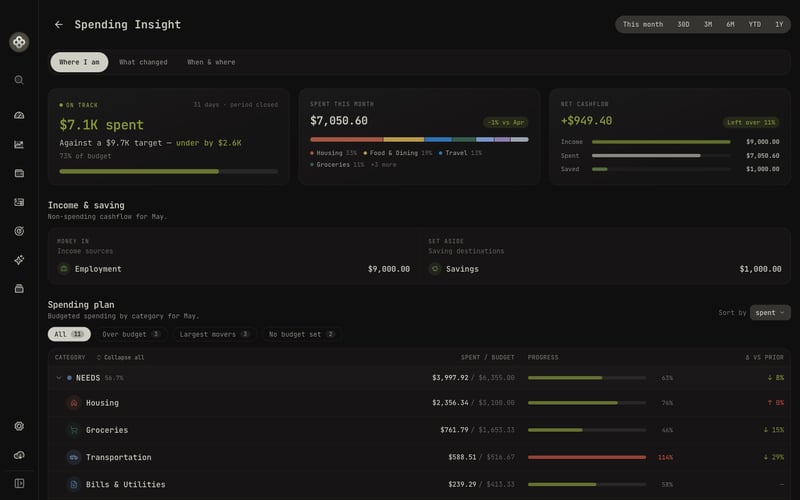Click the Savings set aside row

click(x=605, y=269)
